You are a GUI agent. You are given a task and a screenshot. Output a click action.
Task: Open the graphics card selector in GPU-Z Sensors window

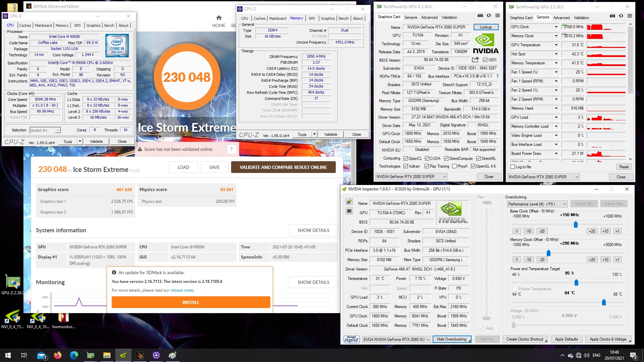pos(543,177)
